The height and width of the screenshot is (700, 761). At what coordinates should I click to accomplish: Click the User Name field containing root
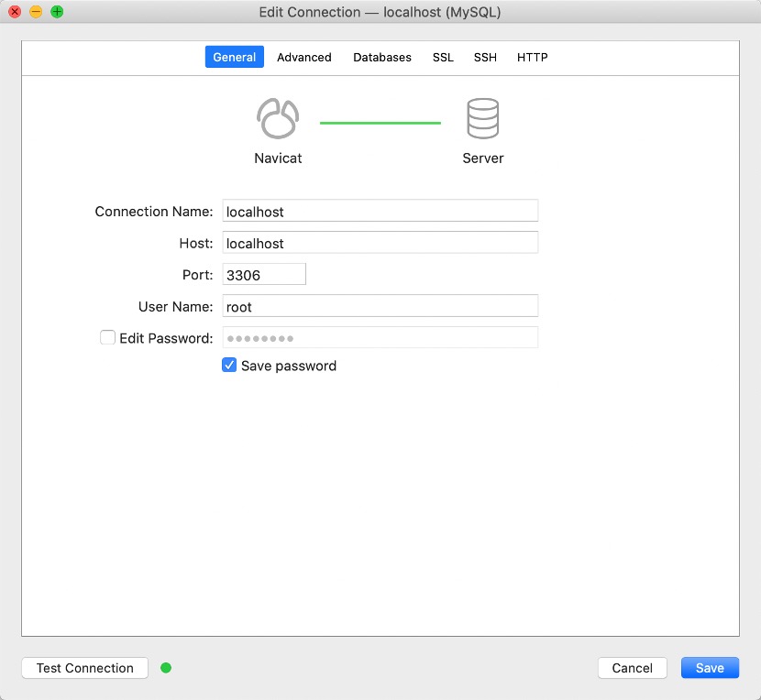coord(380,306)
